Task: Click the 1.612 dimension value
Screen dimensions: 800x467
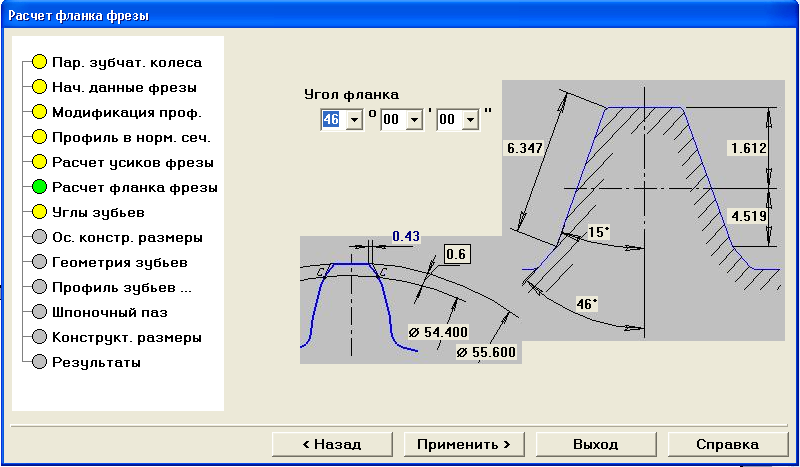Action: [x=748, y=149]
